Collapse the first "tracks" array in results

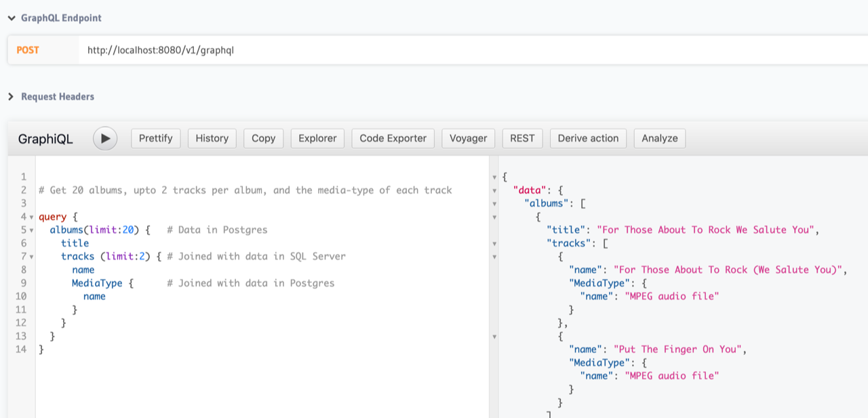coord(494,244)
